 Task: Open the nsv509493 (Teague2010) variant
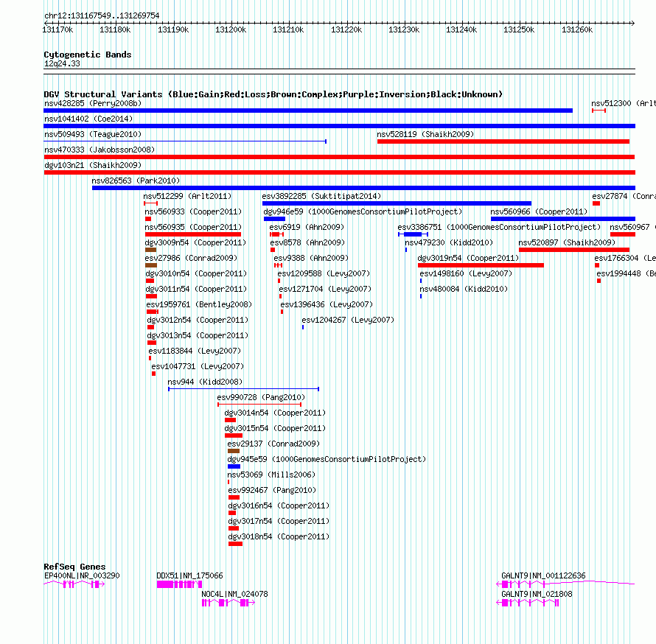point(93,134)
